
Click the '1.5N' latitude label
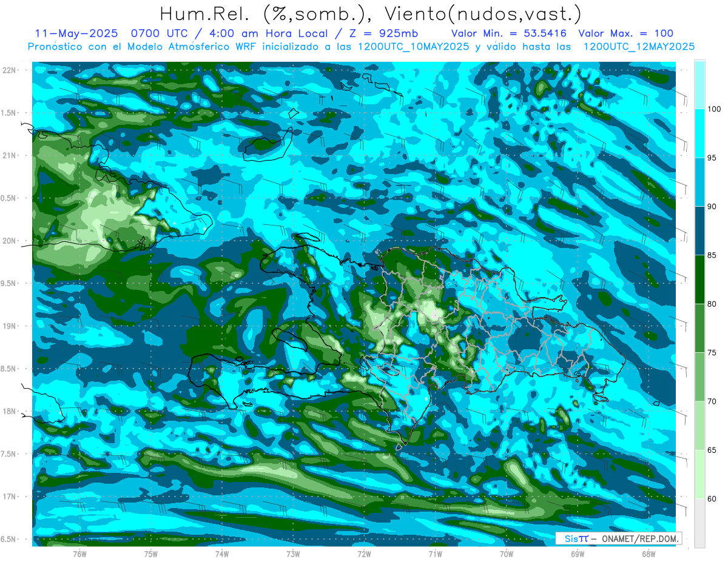coord(8,113)
